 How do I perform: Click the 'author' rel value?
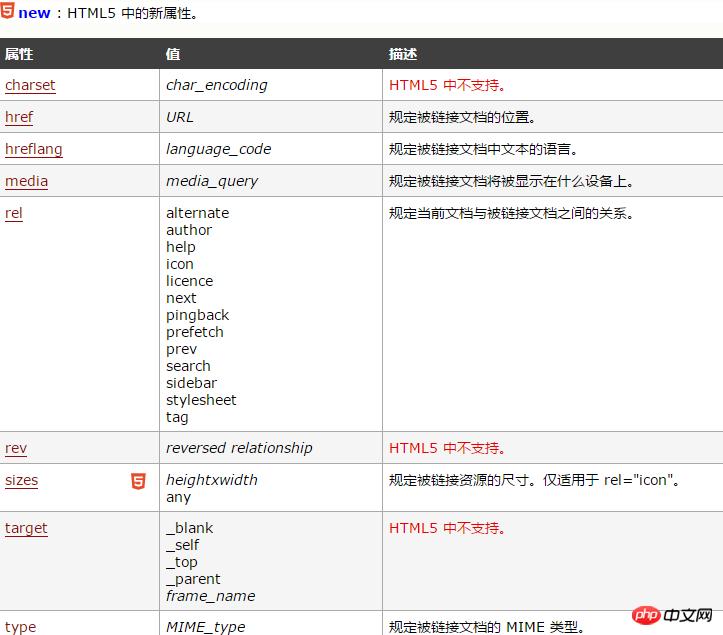(189, 230)
